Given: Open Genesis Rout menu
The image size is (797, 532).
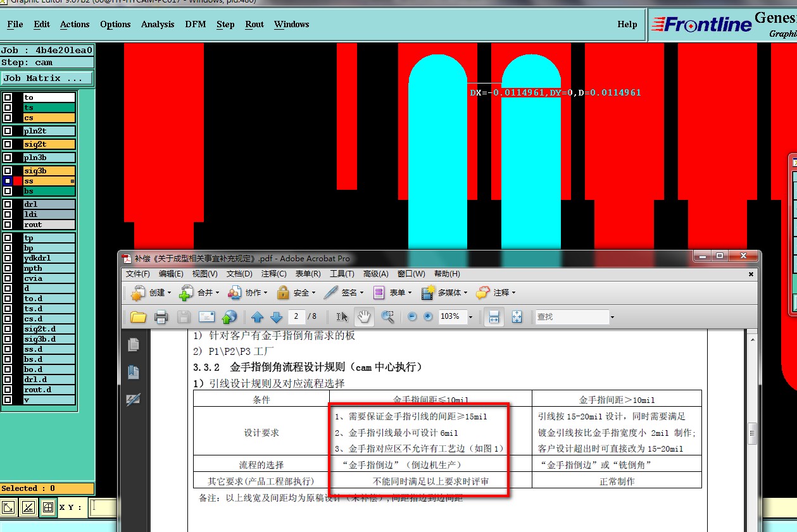Looking at the screenshot, I should 254,25.
